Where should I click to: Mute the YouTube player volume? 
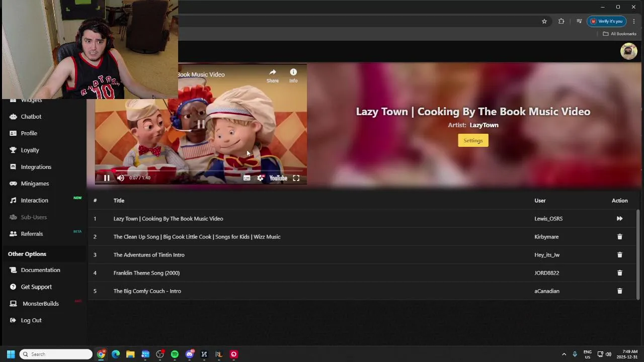(x=120, y=178)
